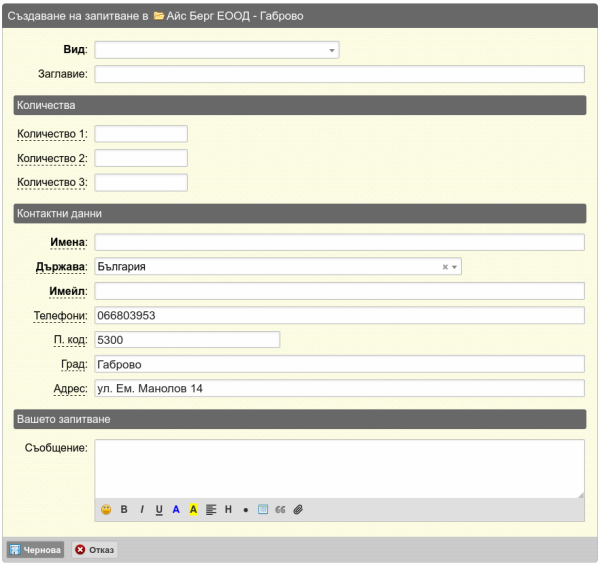Apply yellow highlight background color
This screenshot has width=600, height=566.
194,509
